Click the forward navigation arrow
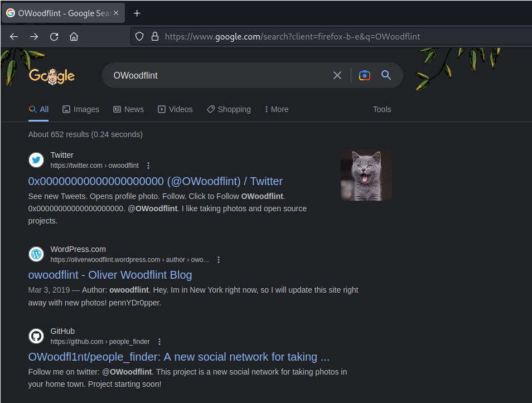Screen dimensions: 532x403 pos(34,36)
